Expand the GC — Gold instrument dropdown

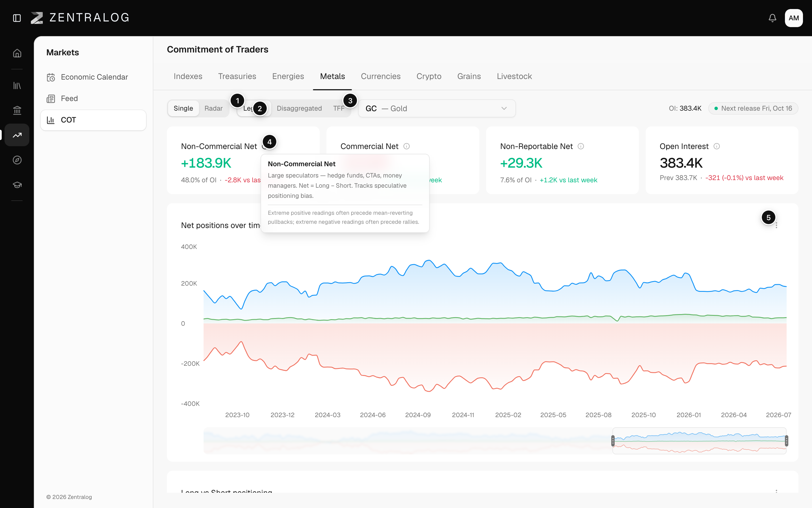(437, 108)
